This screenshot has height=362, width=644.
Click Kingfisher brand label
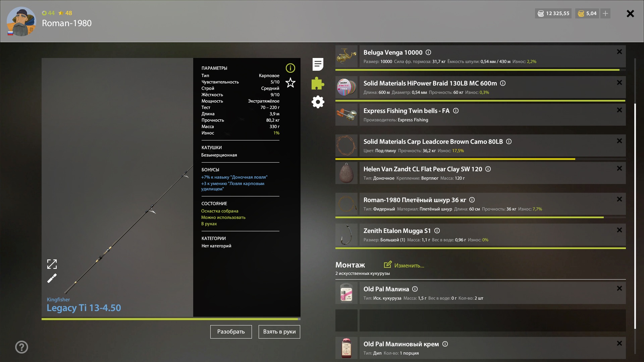[58, 299]
